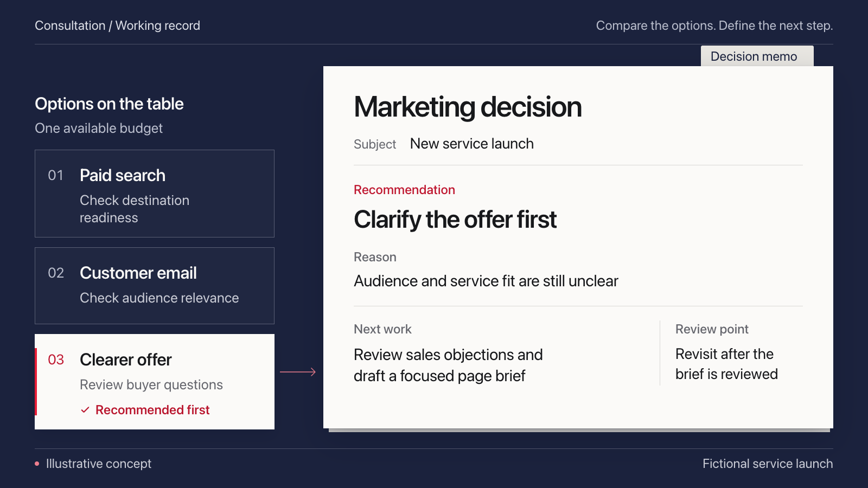Click 'Fictional service launch' footer text

tap(768, 464)
